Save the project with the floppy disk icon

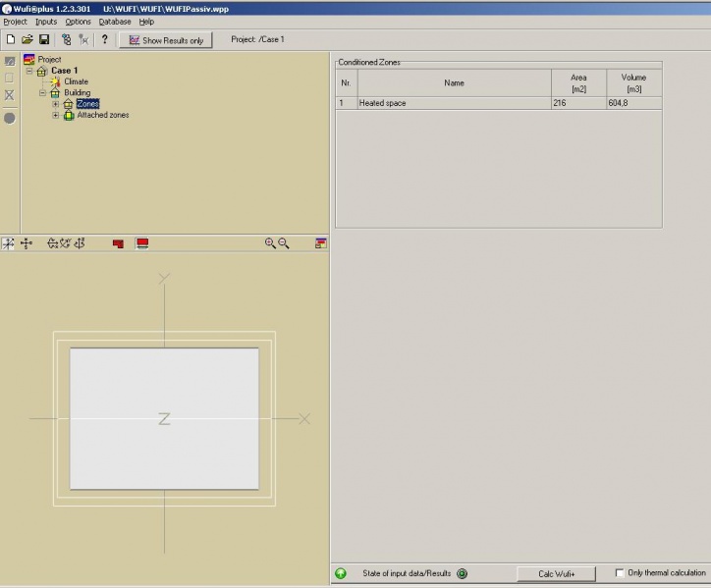[x=44, y=40]
